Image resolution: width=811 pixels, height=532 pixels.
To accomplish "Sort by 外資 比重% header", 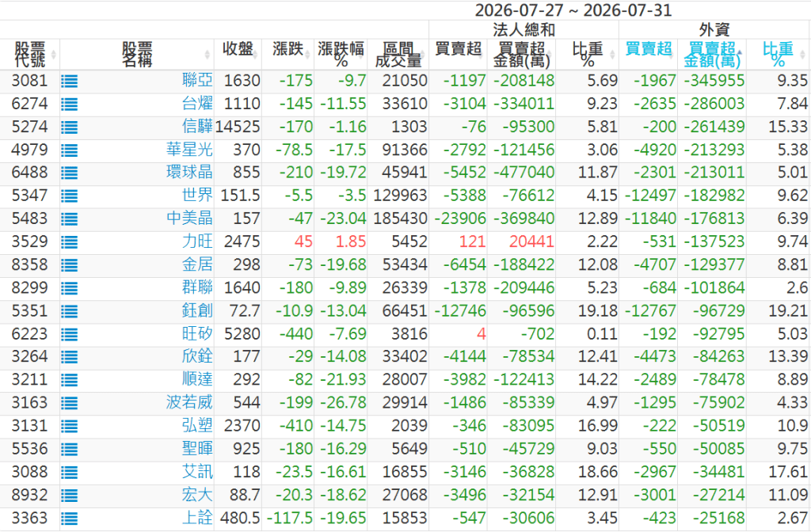I will (x=778, y=55).
